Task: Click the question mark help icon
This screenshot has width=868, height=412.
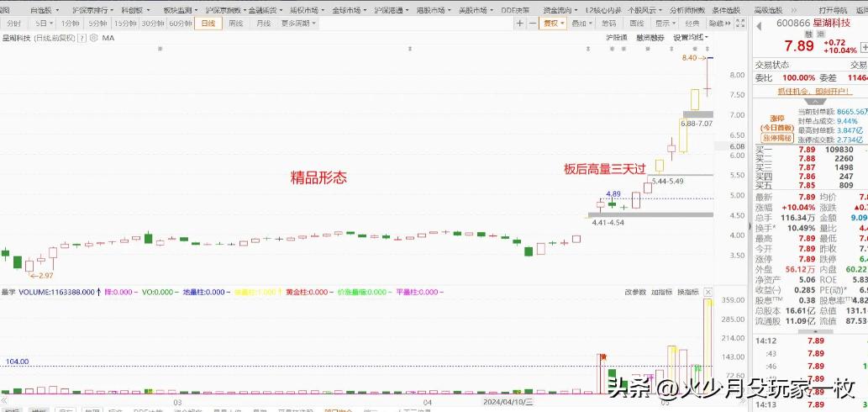Action: [82, 38]
